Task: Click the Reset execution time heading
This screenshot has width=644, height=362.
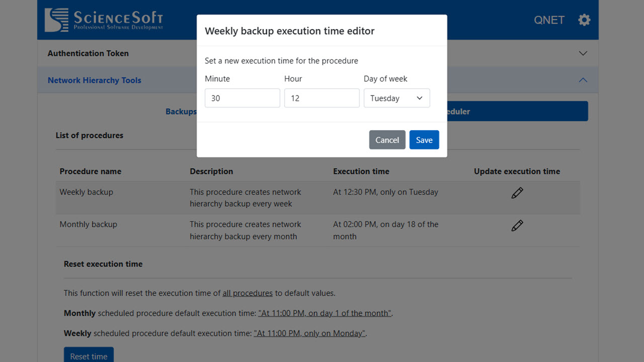Action: [x=103, y=264]
